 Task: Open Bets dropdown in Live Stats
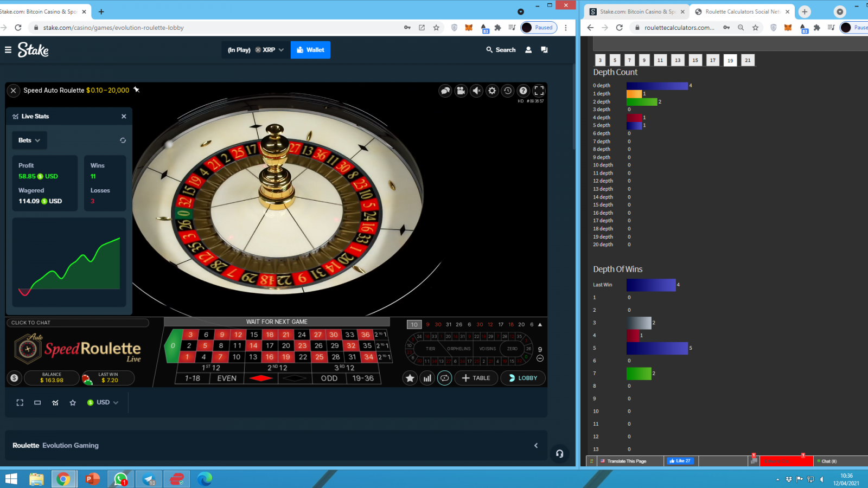pyautogui.click(x=29, y=140)
